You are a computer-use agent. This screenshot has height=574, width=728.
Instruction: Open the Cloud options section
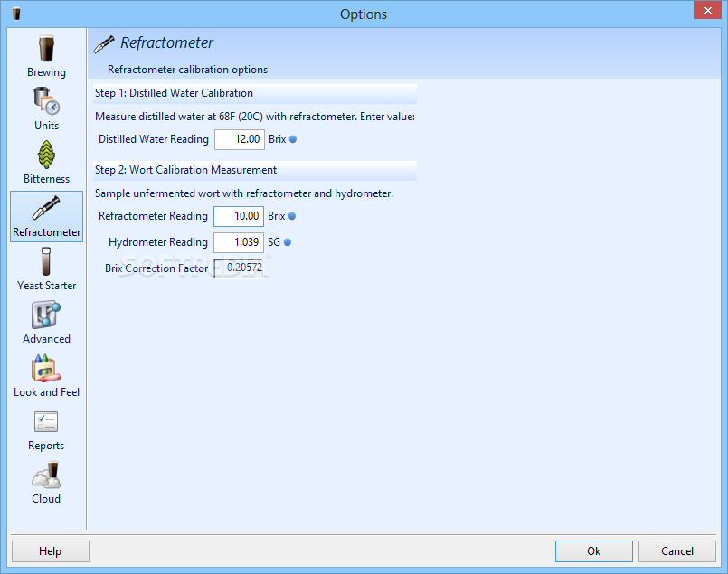click(x=46, y=483)
